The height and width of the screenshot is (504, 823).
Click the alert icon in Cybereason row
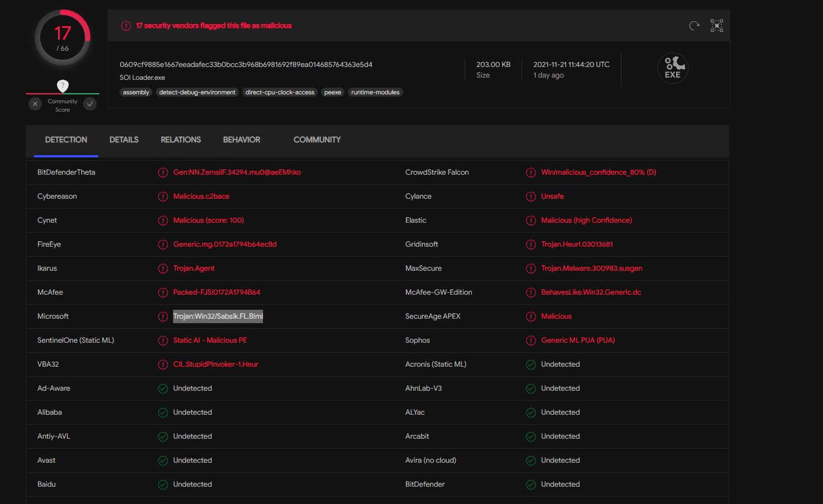pos(163,196)
